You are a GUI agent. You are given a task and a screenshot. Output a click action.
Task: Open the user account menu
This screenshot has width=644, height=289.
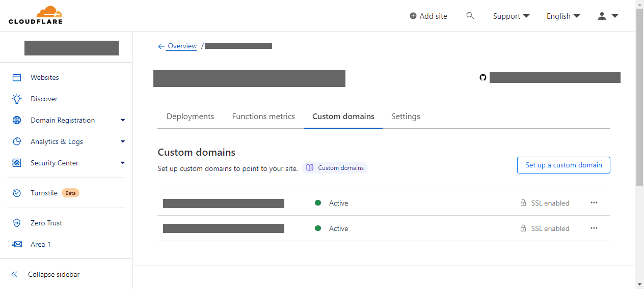pyautogui.click(x=608, y=16)
